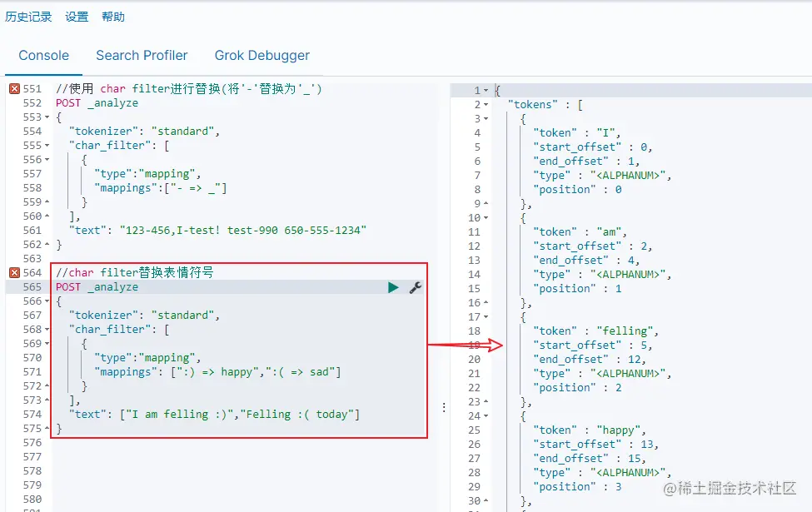Click "char_filter": [ on line 555

click(x=119, y=146)
